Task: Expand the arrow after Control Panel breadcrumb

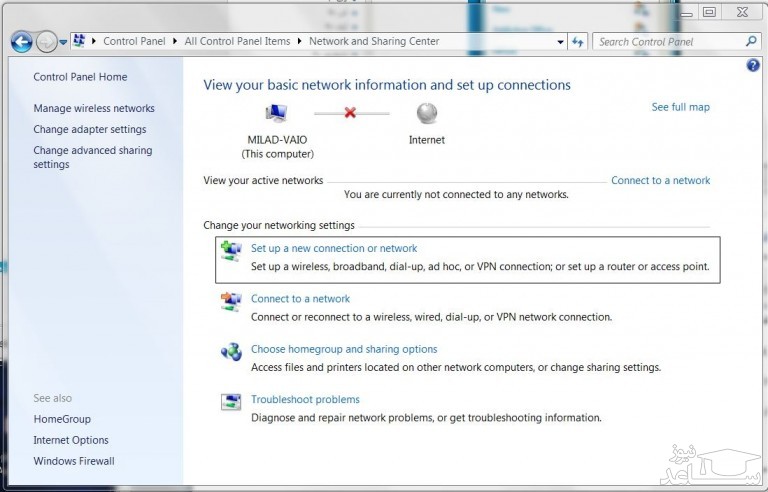Action: (x=174, y=42)
